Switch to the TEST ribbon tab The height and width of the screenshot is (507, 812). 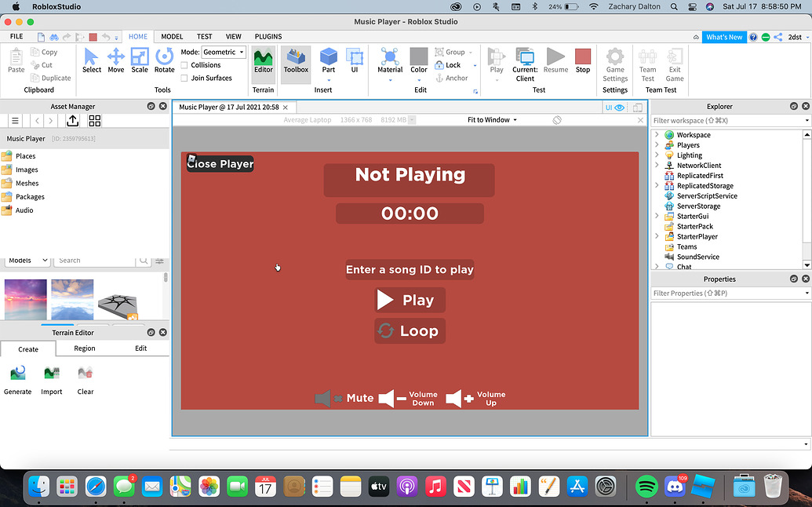(x=204, y=36)
